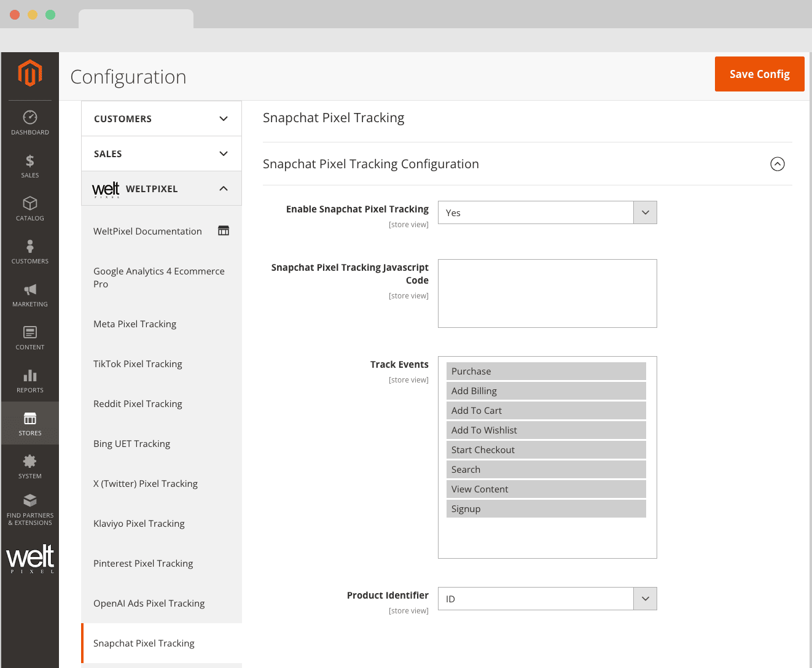Expand the CUSTOMERS config section
The width and height of the screenshot is (812, 668).
[x=162, y=118]
